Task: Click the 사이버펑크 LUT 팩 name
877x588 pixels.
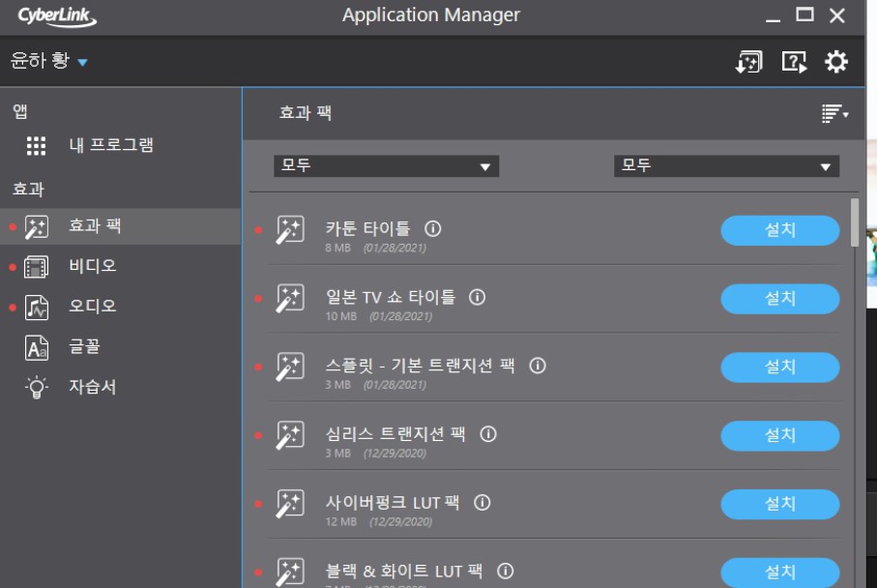Action: click(x=392, y=502)
